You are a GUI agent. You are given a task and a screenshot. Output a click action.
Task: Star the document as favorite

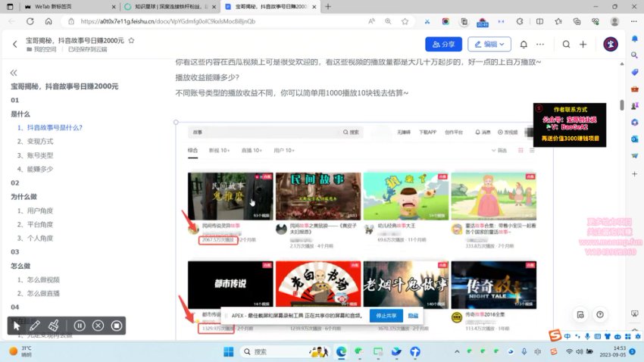click(132, 40)
